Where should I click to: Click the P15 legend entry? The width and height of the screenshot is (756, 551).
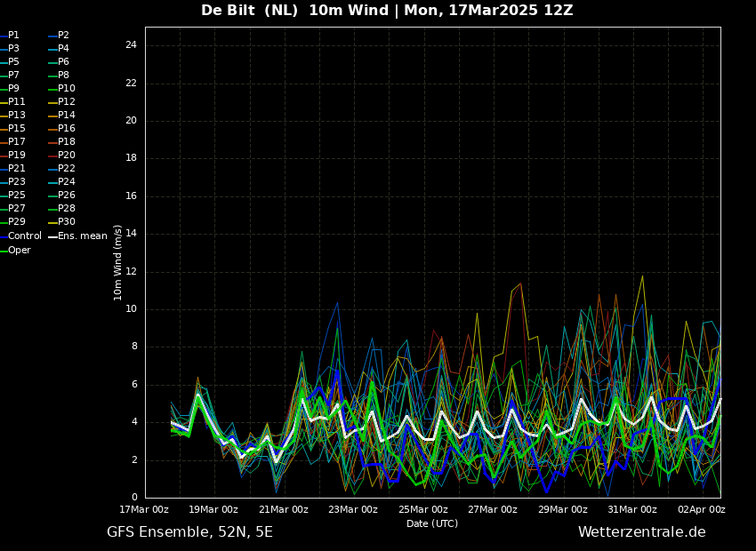pyautogui.click(x=17, y=129)
